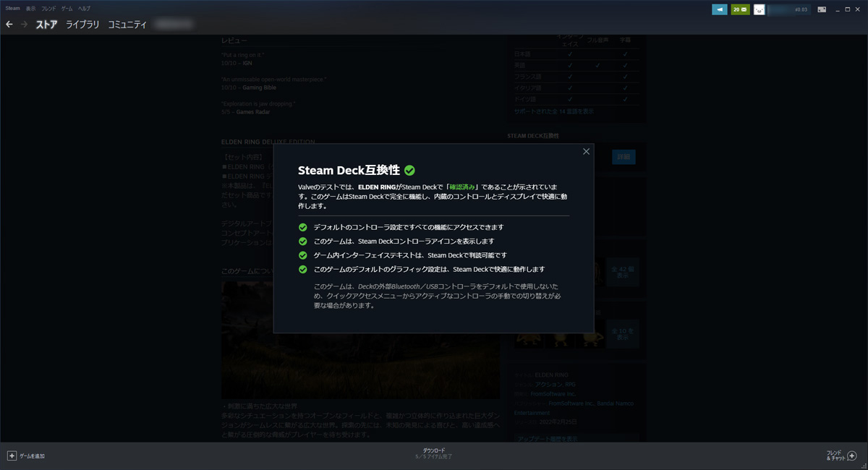Click the Games Radar review source

[x=255, y=112]
